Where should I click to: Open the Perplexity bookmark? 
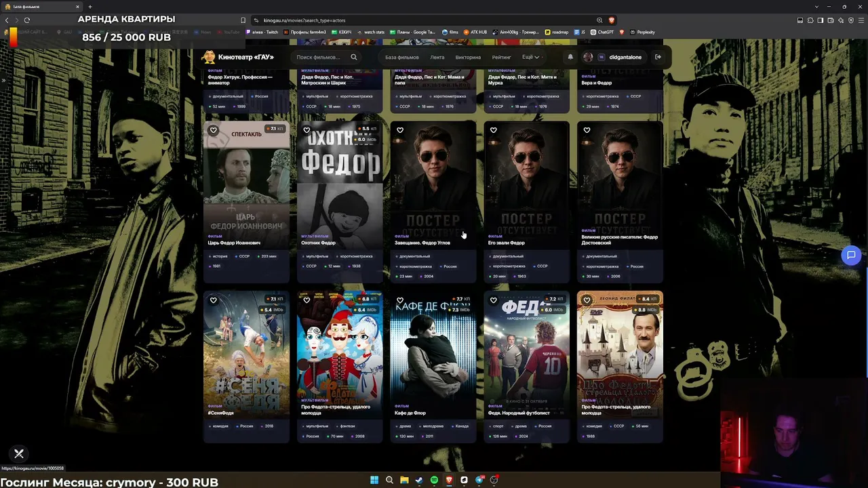coord(642,32)
